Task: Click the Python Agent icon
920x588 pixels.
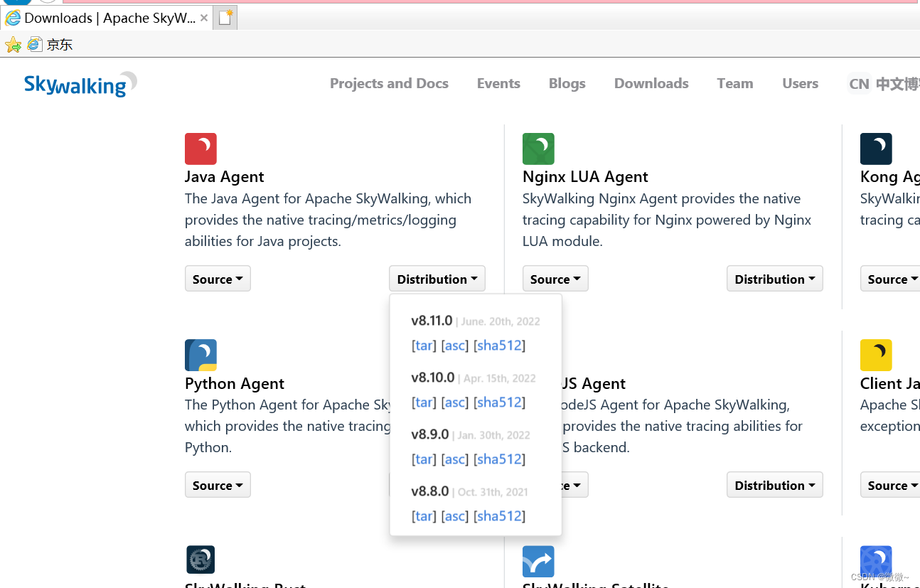Action: [200, 355]
